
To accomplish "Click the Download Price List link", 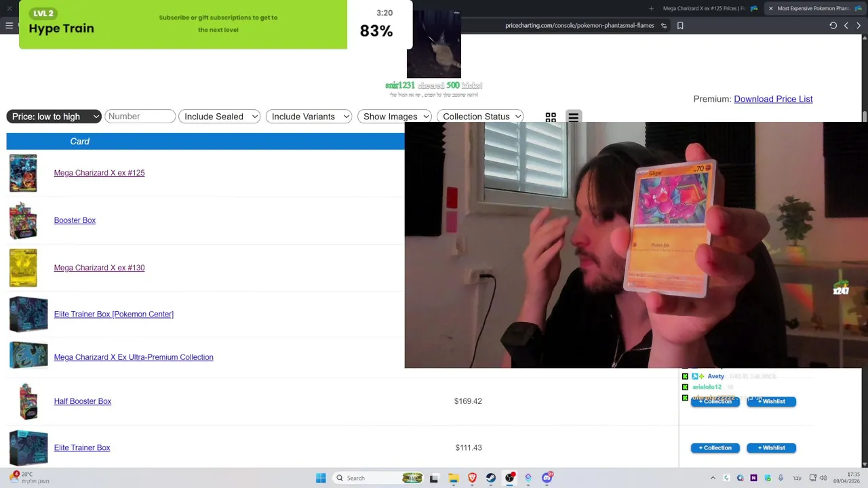I will point(773,99).
